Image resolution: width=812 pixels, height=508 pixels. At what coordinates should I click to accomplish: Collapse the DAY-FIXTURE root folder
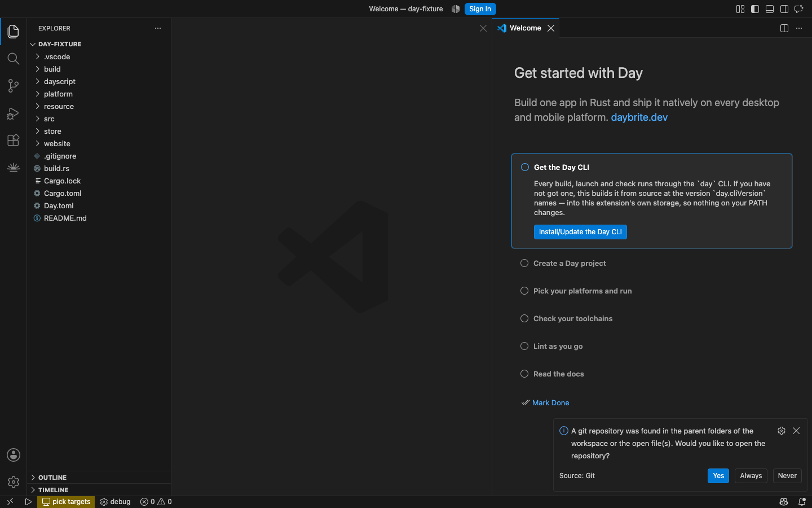[x=99, y=44]
